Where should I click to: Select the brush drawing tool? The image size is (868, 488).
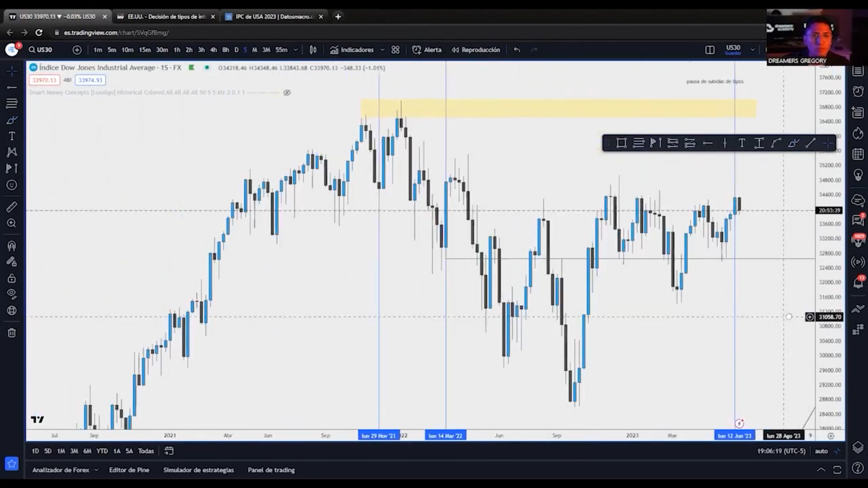point(11,120)
